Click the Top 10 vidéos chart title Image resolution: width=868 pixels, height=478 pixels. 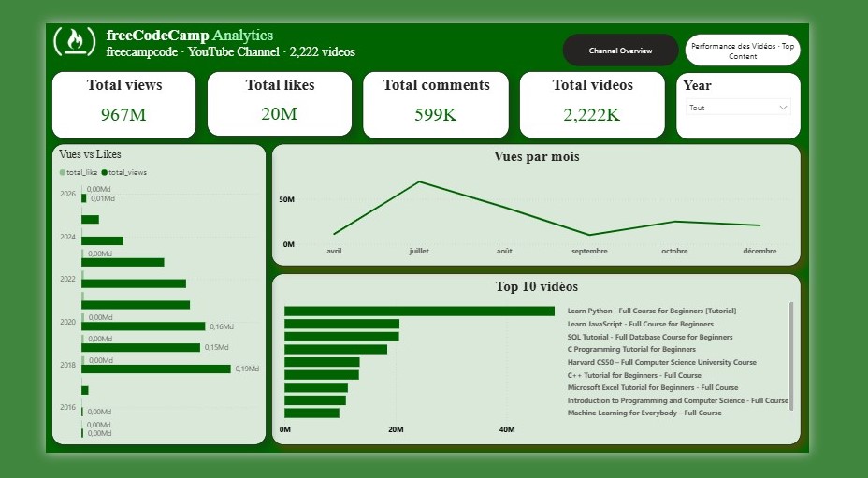(x=536, y=287)
